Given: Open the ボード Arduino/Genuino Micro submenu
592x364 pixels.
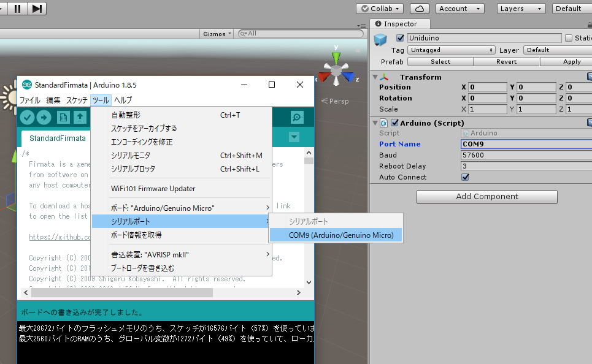Looking at the screenshot, I should (181, 208).
